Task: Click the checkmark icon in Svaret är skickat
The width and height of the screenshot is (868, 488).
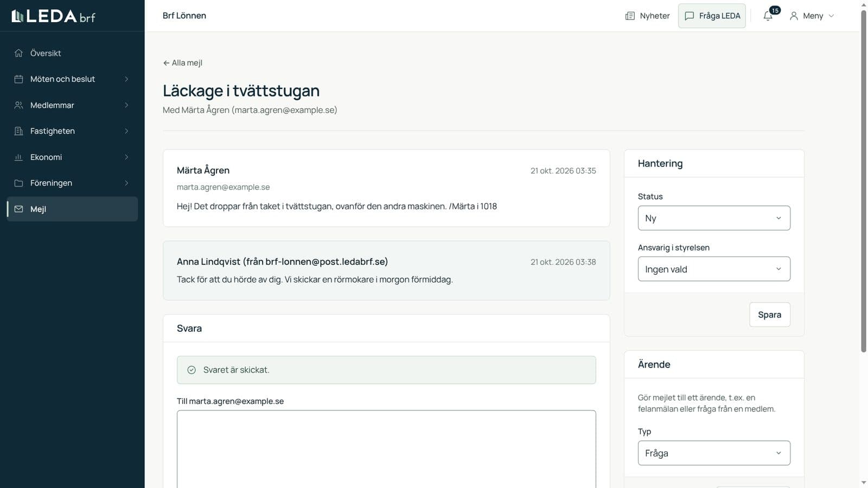Action: point(192,370)
